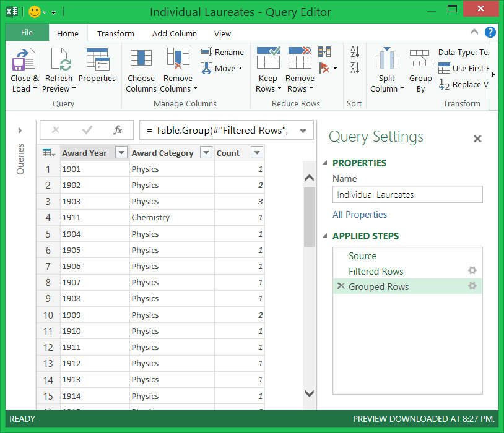Open the Award Category filter dropdown
Viewport: 504px width, 433px height.
[x=206, y=153]
